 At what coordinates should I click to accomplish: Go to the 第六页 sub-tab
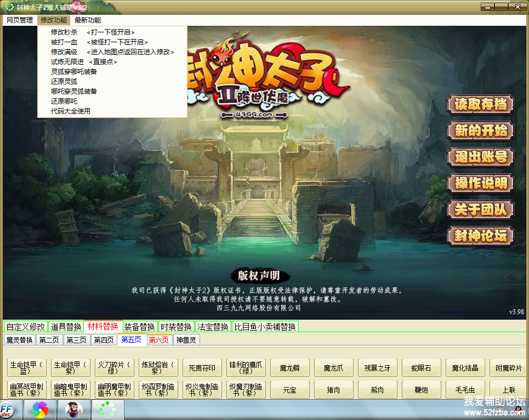tap(159, 340)
